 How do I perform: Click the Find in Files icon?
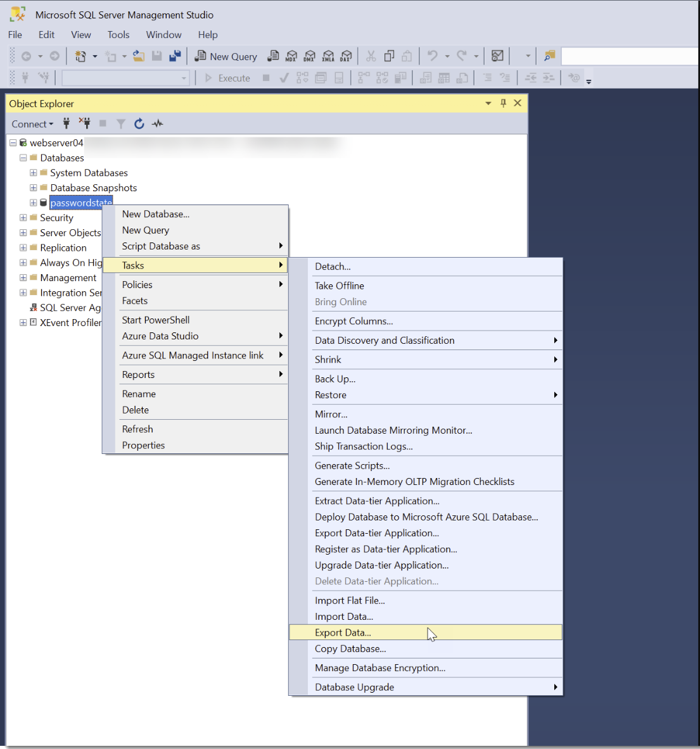pos(549,56)
